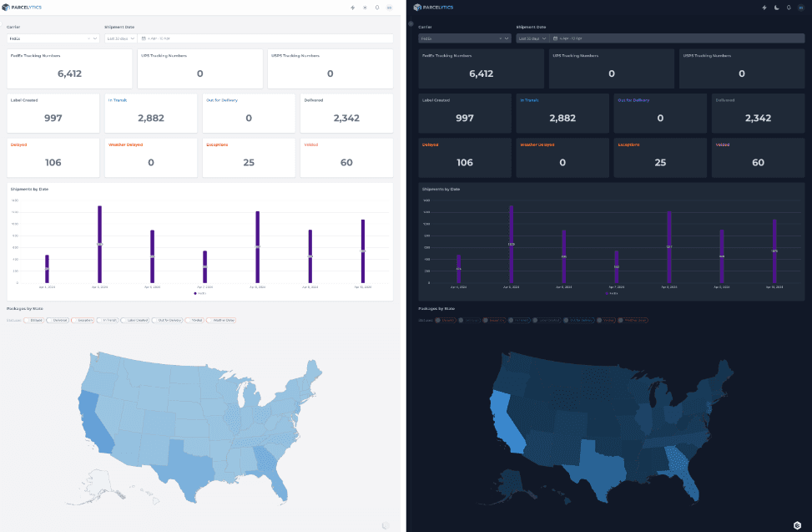Image resolution: width=812 pixels, height=532 pixels.
Task: Open the user avatar in light header
Action: click(390, 8)
